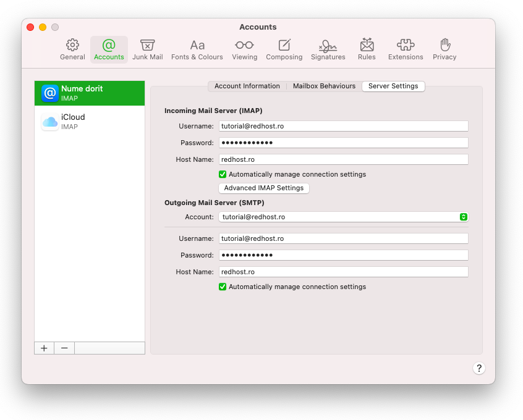This screenshot has width=523, height=420.
Task: Click Advanced IMAP Settings button
Action: click(264, 188)
